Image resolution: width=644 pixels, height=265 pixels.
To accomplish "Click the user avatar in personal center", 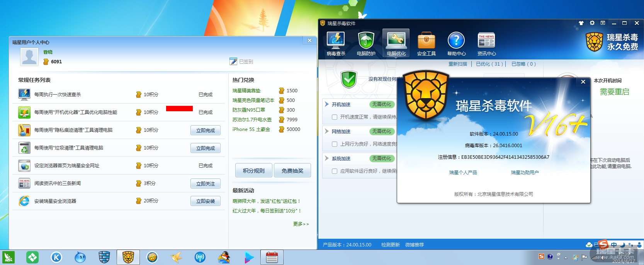I will click(29, 57).
